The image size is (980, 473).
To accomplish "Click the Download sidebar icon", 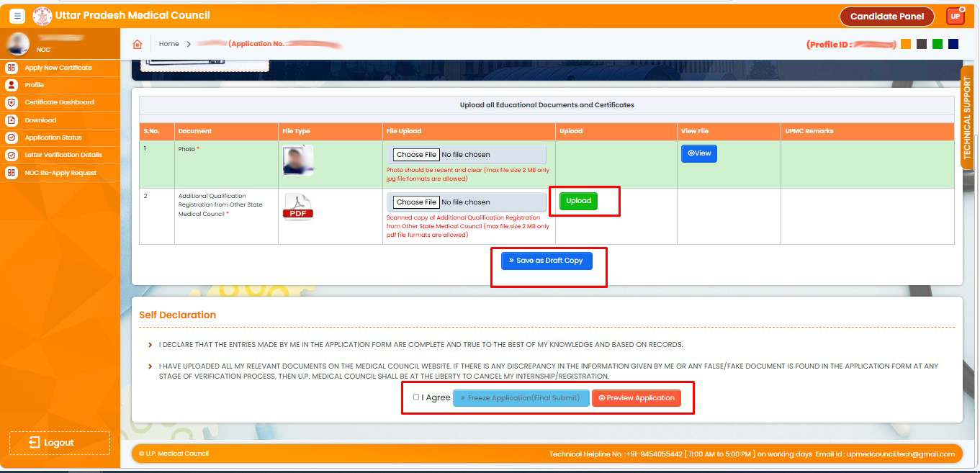I will click(x=11, y=120).
